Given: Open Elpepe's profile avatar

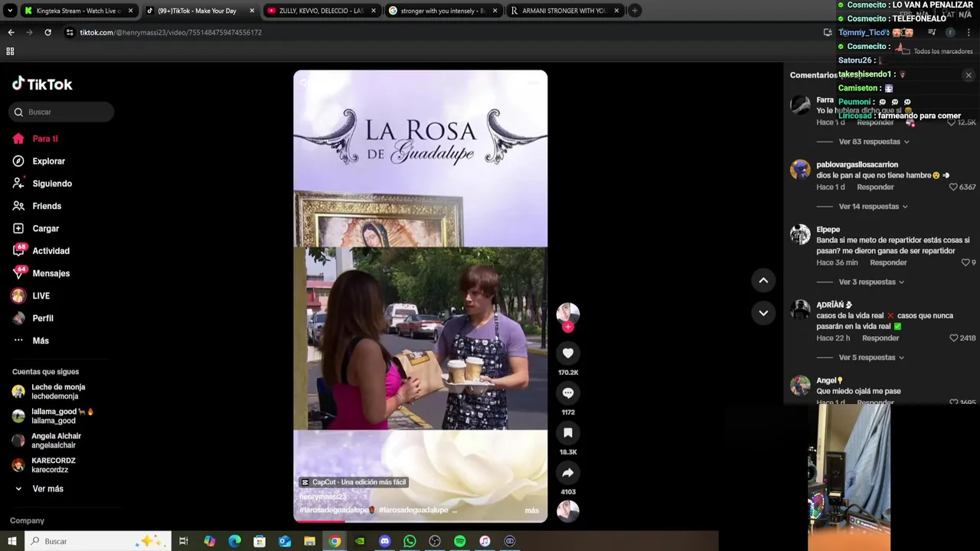Looking at the screenshot, I should (x=800, y=234).
